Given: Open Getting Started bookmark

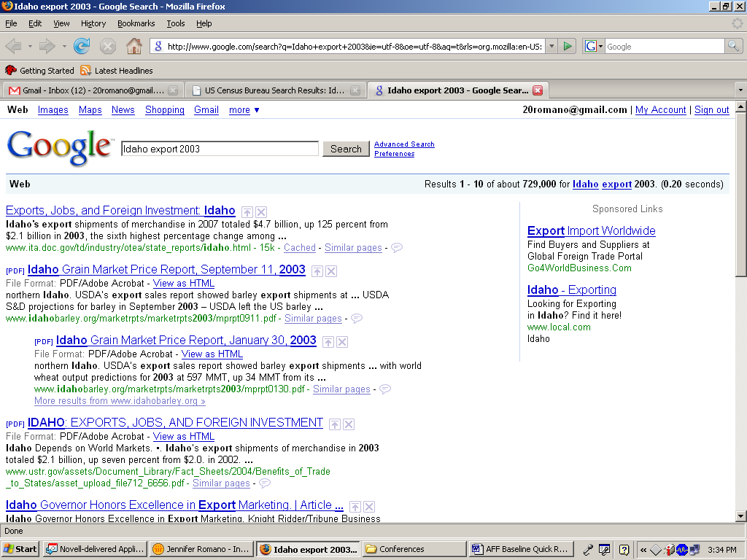Looking at the screenshot, I should (x=40, y=71).
